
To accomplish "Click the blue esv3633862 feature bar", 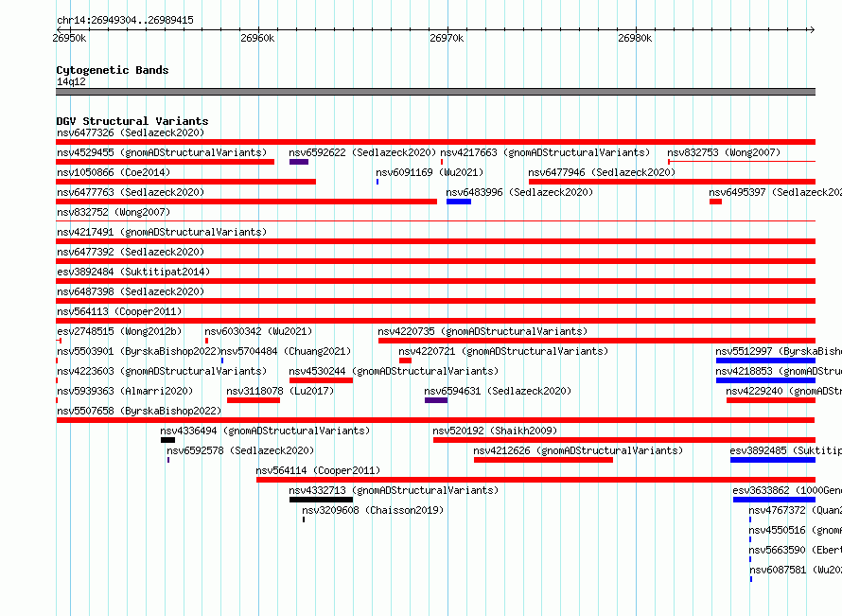I will tap(774, 500).
